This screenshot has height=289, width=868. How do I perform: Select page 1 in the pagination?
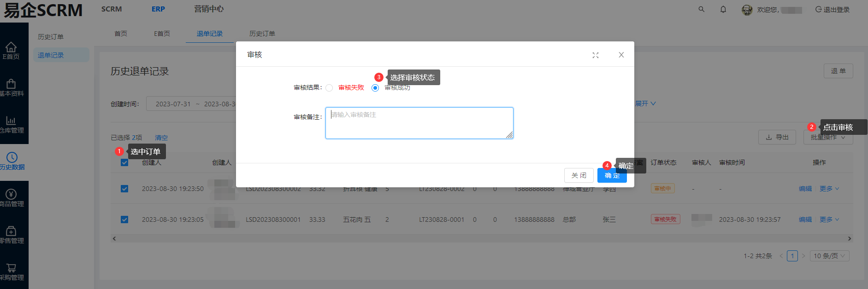(x=792, y=256)
